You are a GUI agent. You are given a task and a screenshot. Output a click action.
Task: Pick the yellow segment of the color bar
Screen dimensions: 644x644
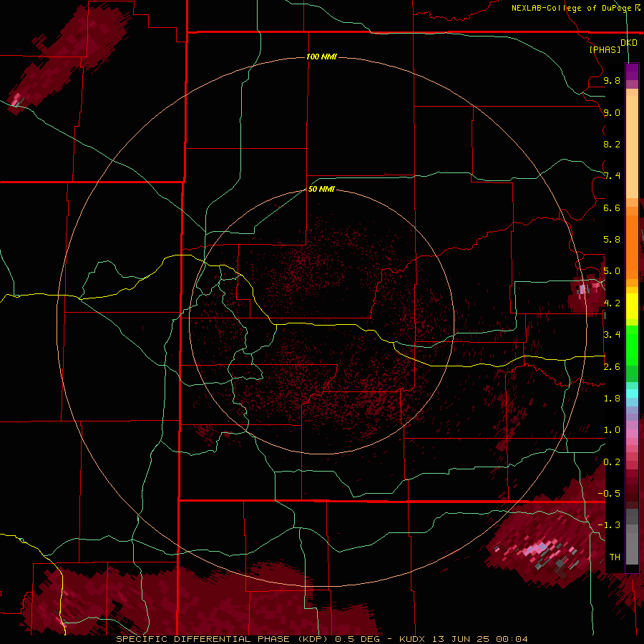632,306
